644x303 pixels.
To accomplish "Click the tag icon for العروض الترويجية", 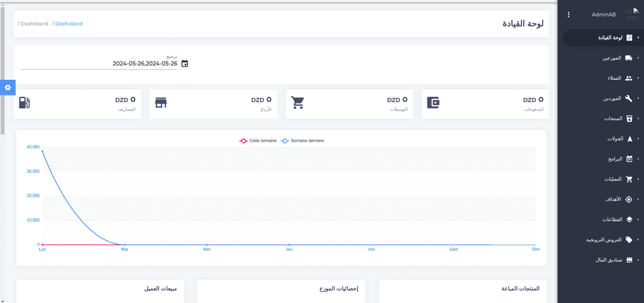I will tap(629, 240).
